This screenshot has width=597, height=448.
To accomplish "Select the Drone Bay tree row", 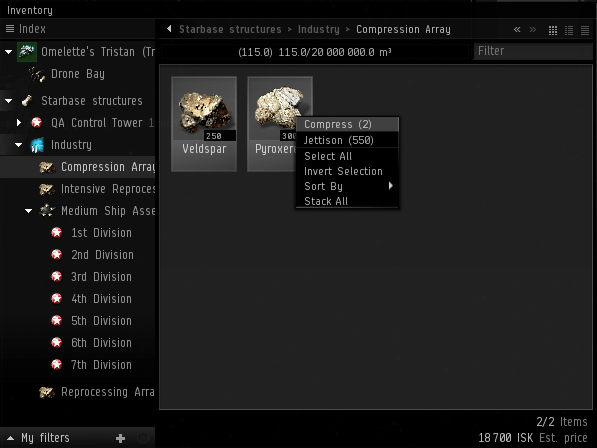I will [x=78, y=74].
